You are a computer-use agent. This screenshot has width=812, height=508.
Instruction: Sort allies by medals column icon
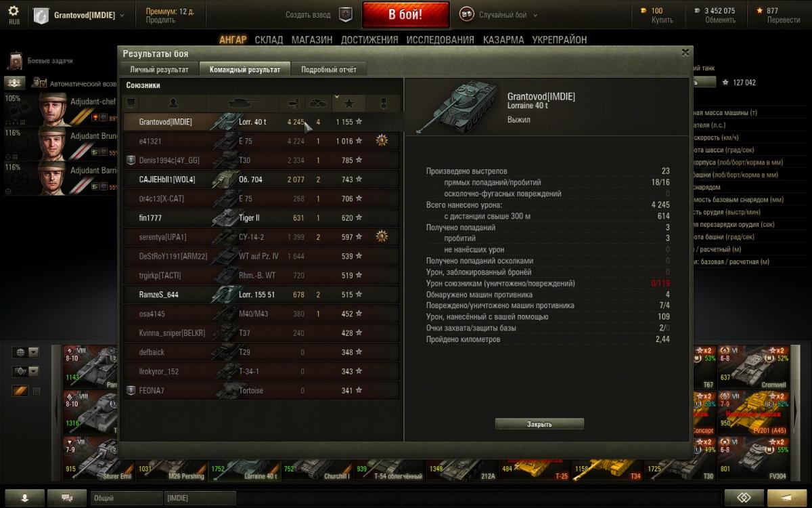(x=382, y=104)
